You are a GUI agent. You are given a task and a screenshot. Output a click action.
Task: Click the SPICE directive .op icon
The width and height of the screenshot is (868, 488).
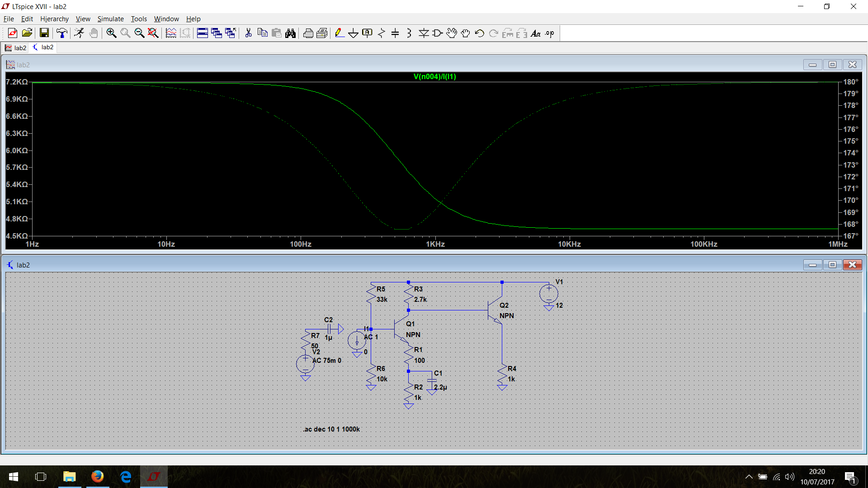pos(549,33)
